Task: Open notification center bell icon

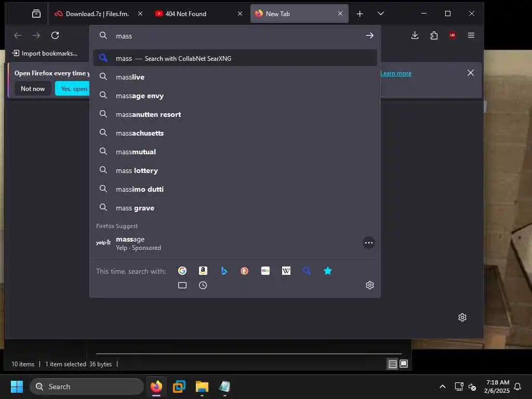Action: point(517,387)
